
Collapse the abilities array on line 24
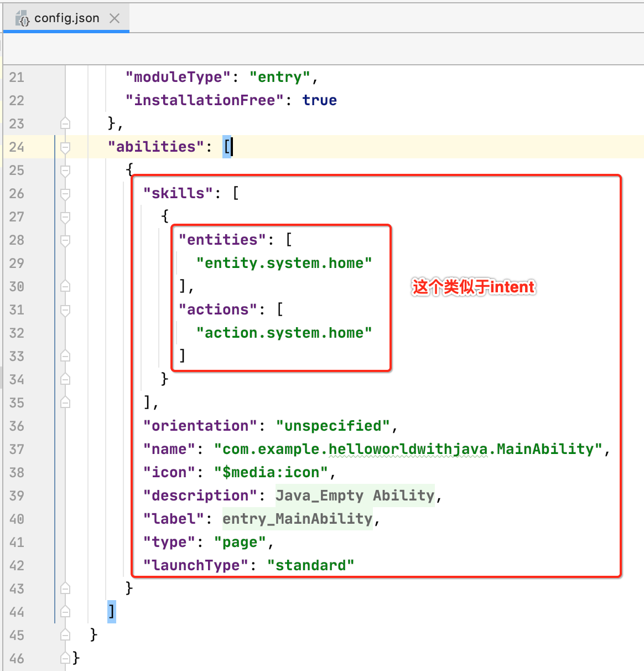(x=65, y=147)
